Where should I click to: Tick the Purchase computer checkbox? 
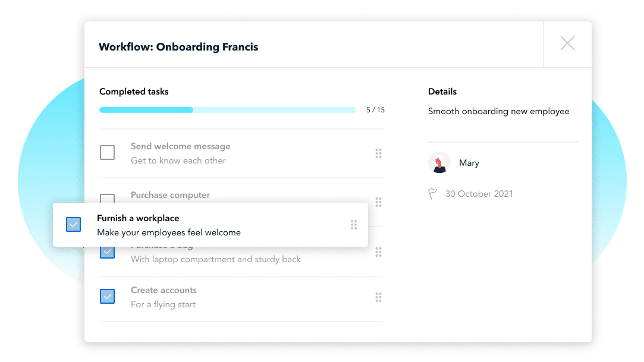[x=108, y=197]
